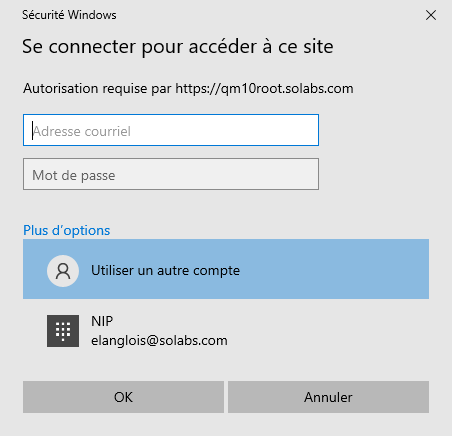The width and height of the screenshot is (452, 436).
Task: Click the text caret in email field
Action: pyautogui.click(x=32, y=131)
